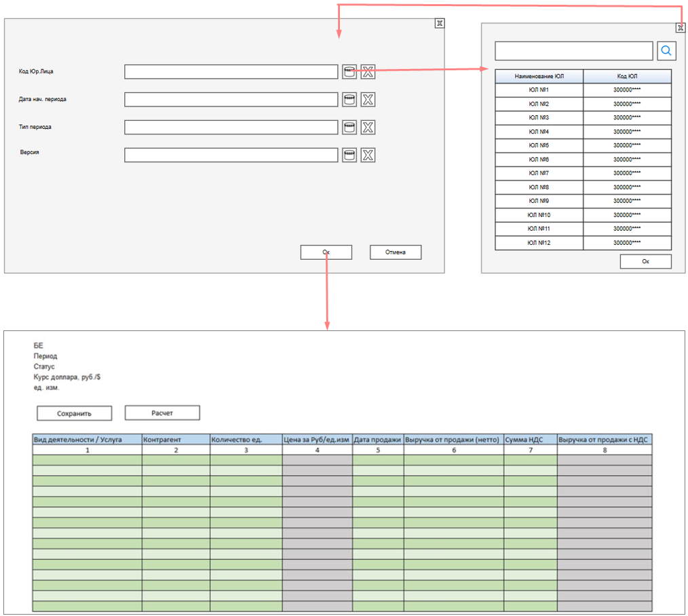
Task: Click the Наименование ЮЛ column header
Action: [x=539, y=76]
